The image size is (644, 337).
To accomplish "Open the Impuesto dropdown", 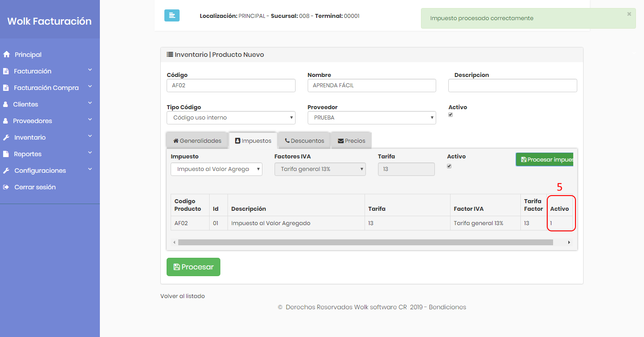I will click(216, 169).
